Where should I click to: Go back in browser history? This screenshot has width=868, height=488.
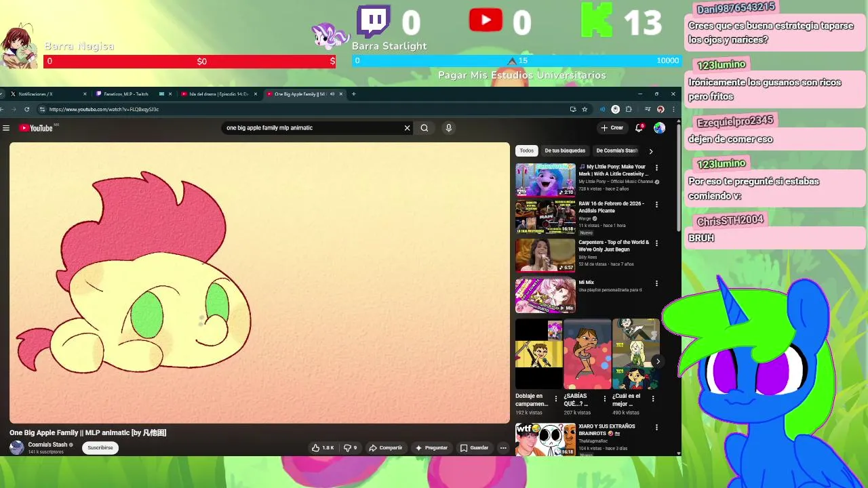pyautogui.click(x=3, y=109)
